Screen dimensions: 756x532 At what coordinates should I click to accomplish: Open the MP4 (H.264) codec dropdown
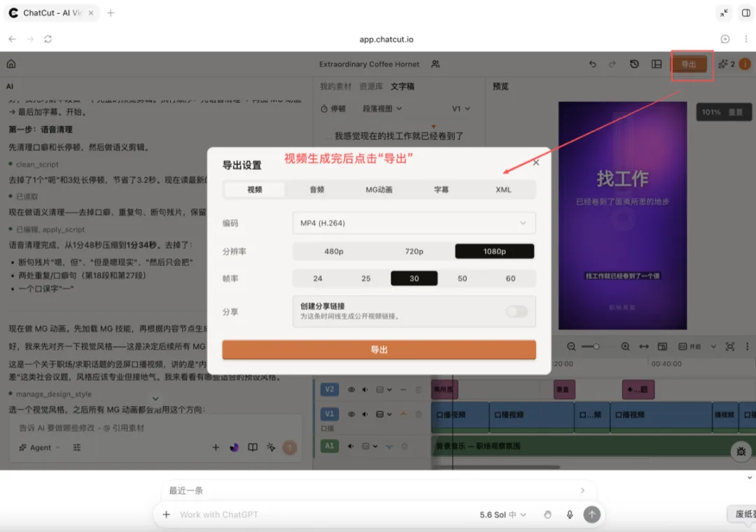[x=414, y=223]
